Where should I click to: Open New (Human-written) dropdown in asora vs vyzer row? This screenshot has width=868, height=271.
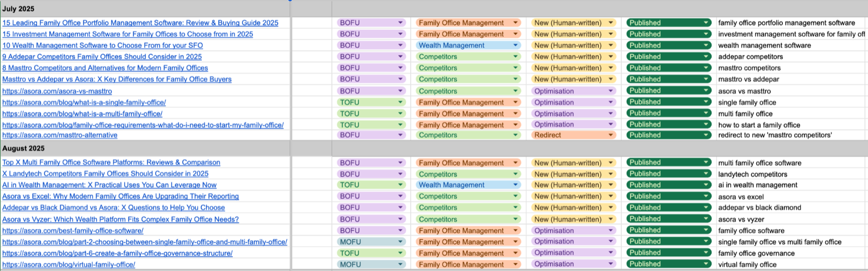click(573, 220)
